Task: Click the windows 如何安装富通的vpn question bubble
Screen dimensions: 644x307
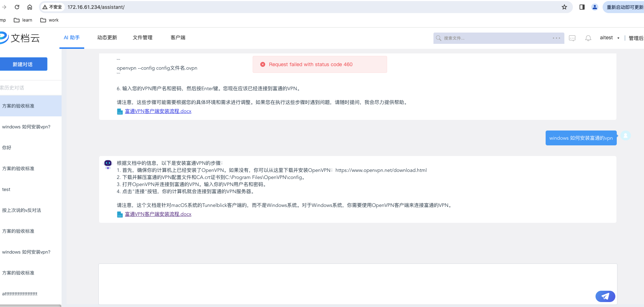Action: [x=581, y=138]
